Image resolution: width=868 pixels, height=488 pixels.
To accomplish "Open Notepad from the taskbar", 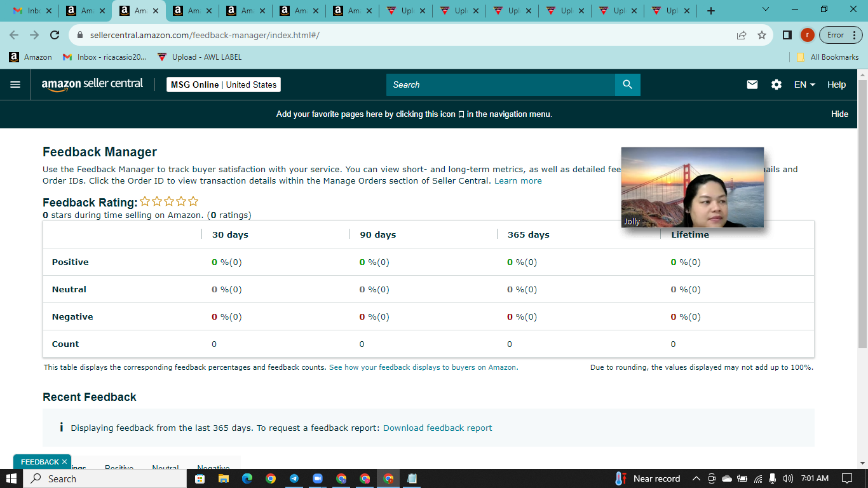I will tap(412, 478).
